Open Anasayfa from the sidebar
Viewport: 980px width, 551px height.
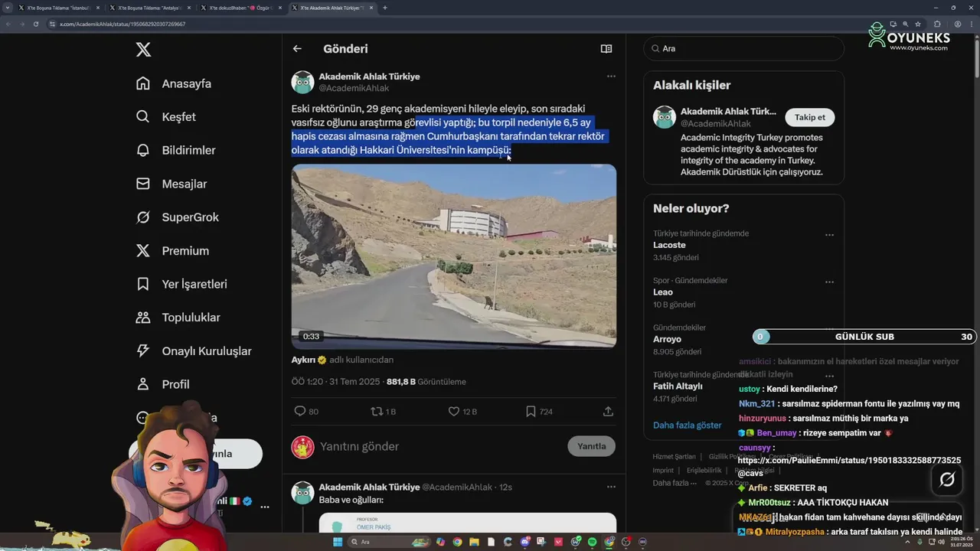[x=174, y=83]
